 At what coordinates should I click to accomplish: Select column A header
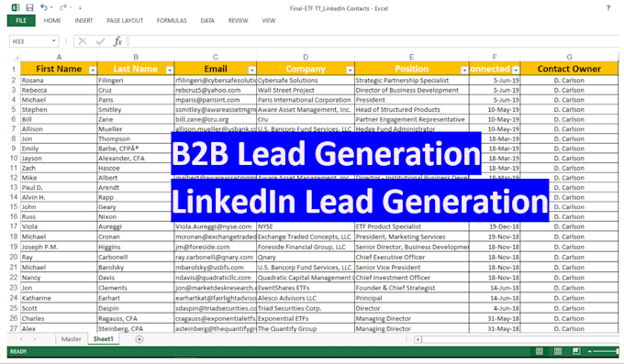click(59, 57)
